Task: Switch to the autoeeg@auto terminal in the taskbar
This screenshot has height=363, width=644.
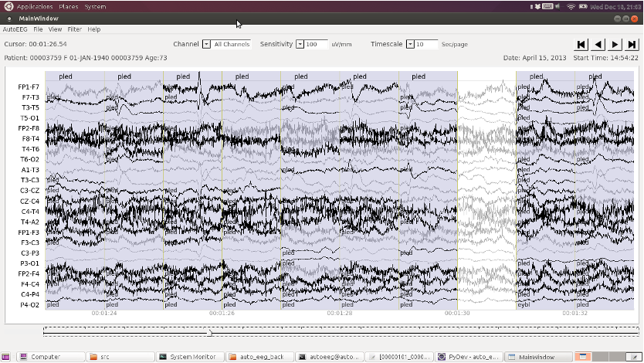Action: click(x=330, y=357)
